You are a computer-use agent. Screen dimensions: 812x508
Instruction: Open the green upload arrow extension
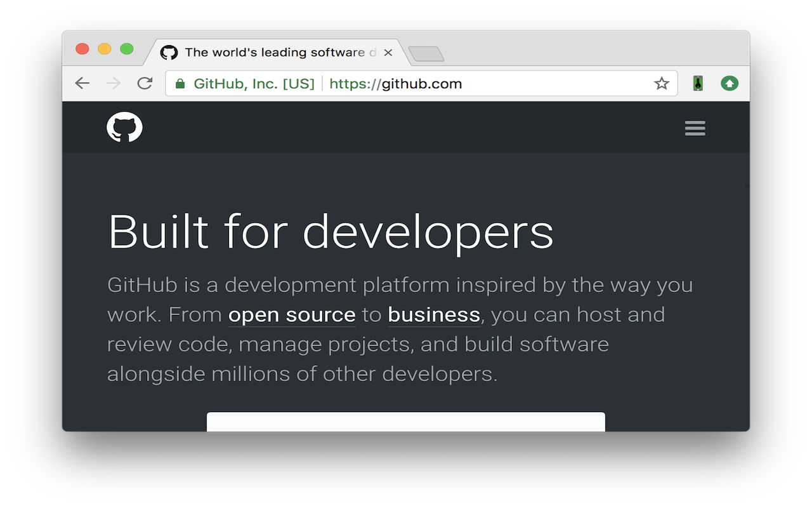[x=730, y=83]
